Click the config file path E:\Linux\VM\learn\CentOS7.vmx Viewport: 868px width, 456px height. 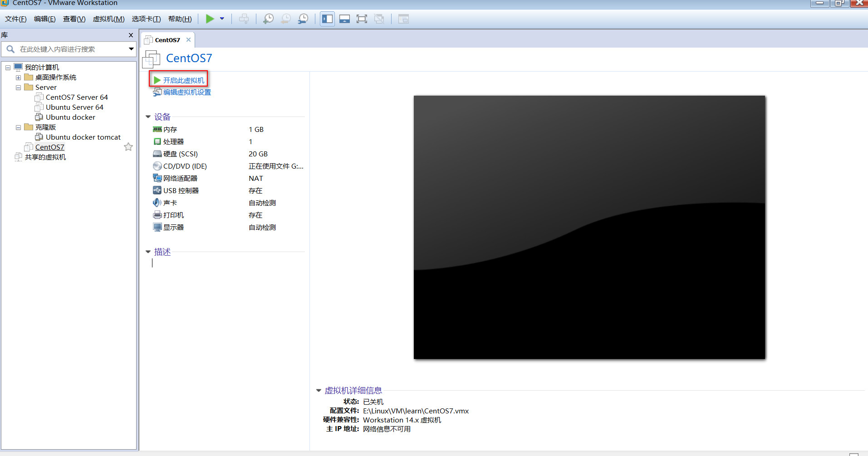point(416,411)
